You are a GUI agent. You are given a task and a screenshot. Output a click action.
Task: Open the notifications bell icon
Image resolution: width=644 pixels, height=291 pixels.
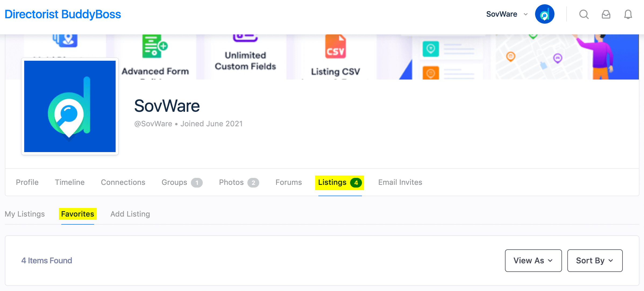click(628, 14)
